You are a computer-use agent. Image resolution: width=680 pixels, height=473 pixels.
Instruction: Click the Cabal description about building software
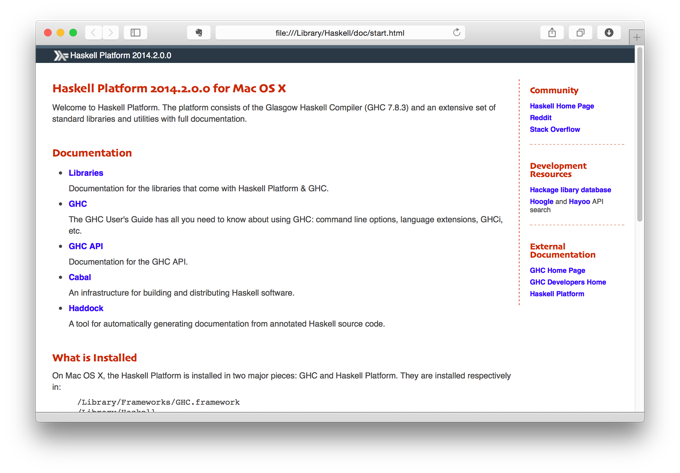(x=181, y=293)
